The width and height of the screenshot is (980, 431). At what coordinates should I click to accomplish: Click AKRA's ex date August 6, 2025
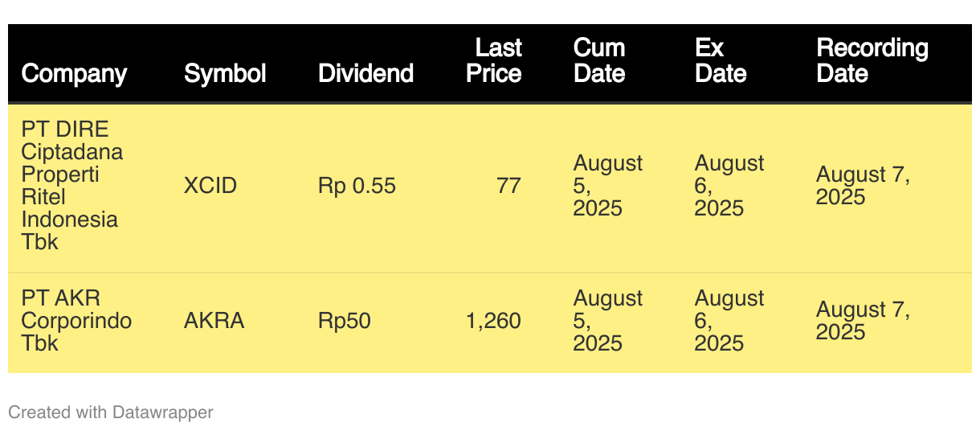pos(729,321)
